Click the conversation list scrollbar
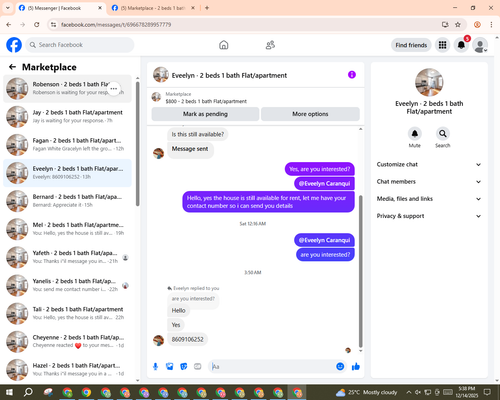The height and width of the screenshot is (400, 500). (138, 144)
